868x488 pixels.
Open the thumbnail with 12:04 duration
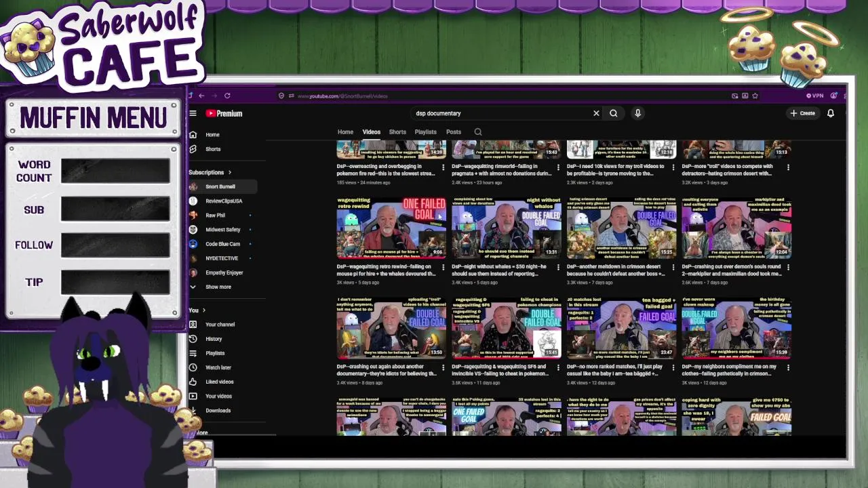coord(736,227)
